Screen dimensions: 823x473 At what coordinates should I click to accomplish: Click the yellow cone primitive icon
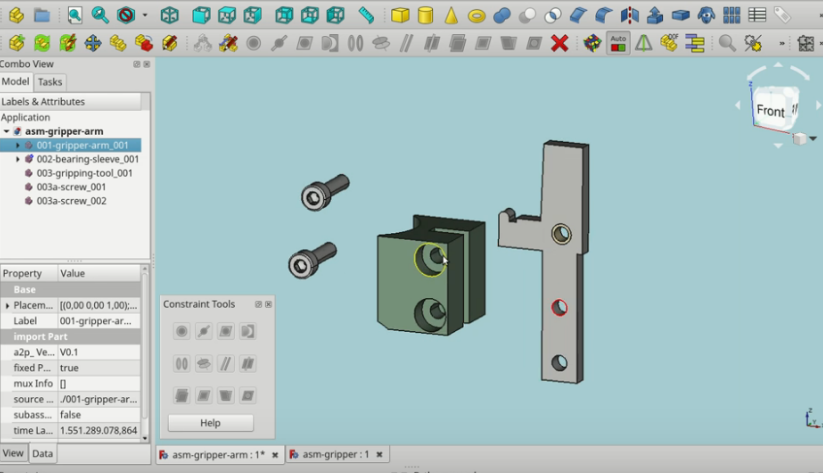point(451,15)
